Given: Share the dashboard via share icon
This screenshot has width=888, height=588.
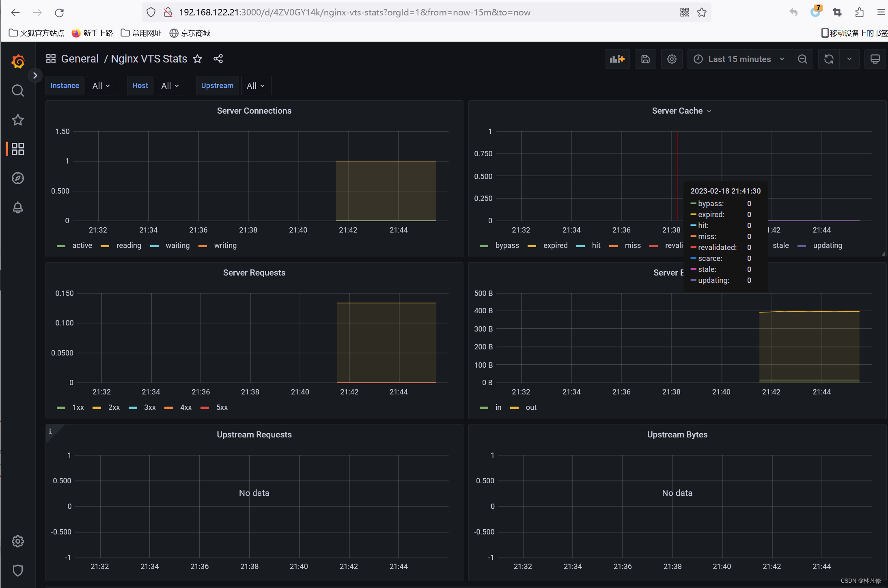Looking at the screenshot, I should (x=218, y=59).
